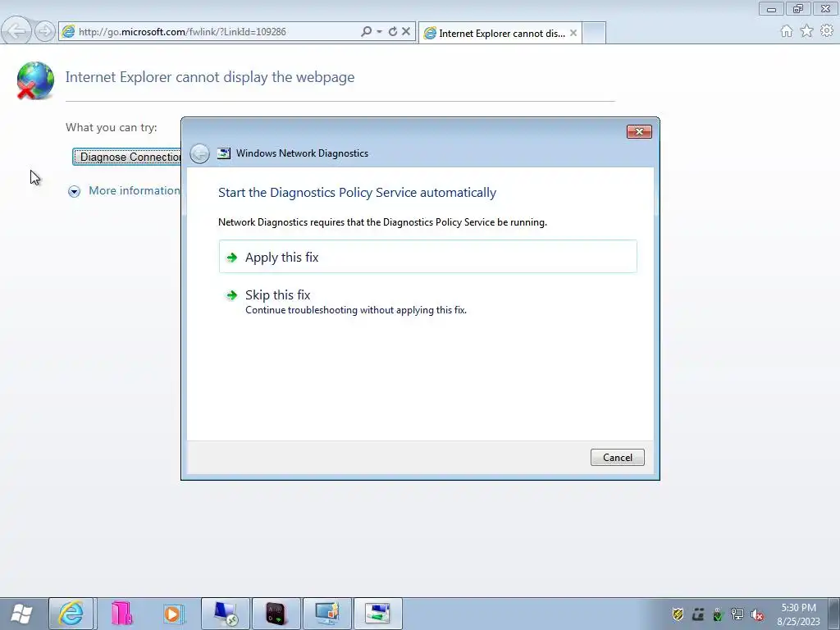Click the network diagnostics taskbar icon
The height and width of the screenshot is (630, 840).
(377, 614)
